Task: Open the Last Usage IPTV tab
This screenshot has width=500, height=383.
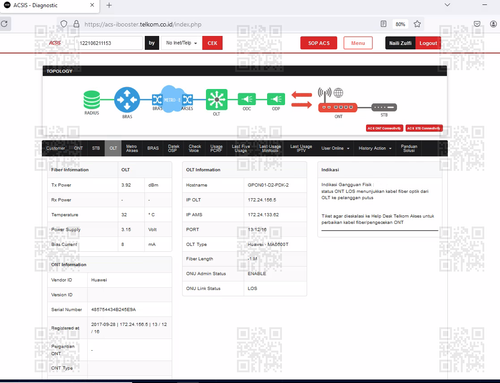Action: click(301, 148)
